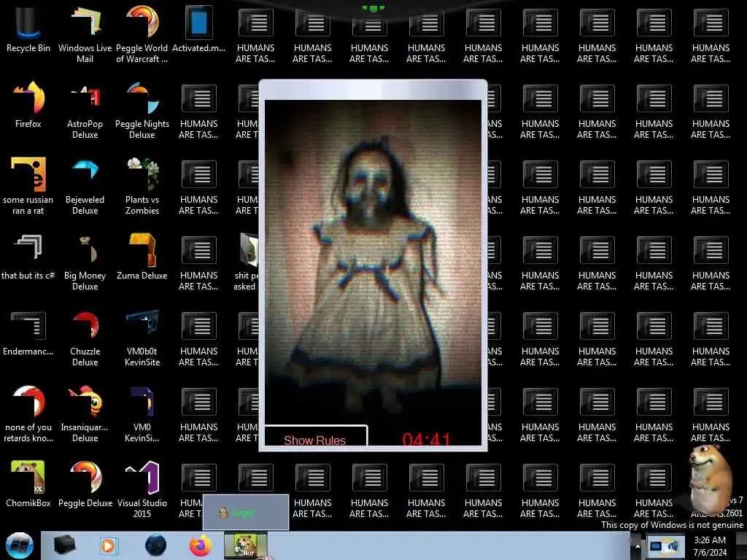
Task: Click the hamster gadget on desktop
Action: (x=710, y=478)
